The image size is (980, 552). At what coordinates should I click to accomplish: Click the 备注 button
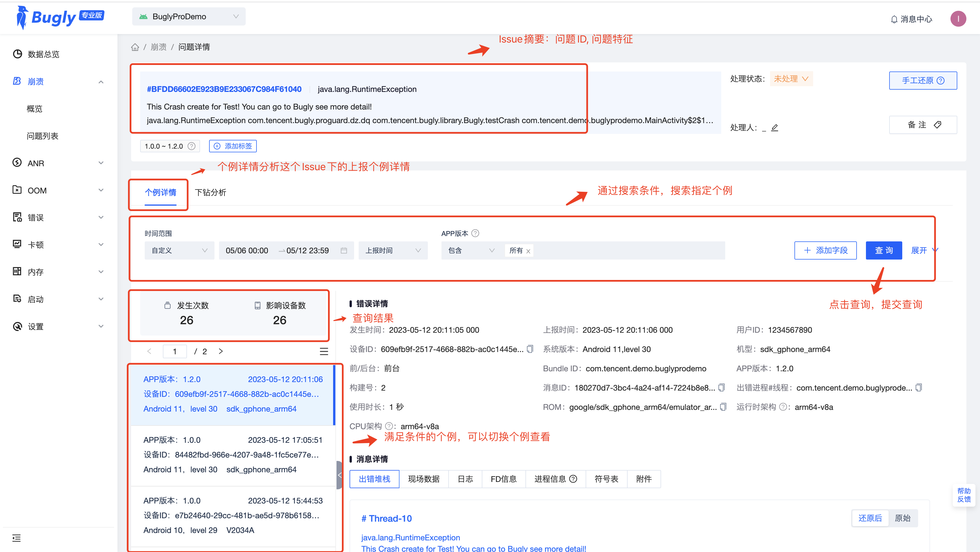tap(923, 125)
